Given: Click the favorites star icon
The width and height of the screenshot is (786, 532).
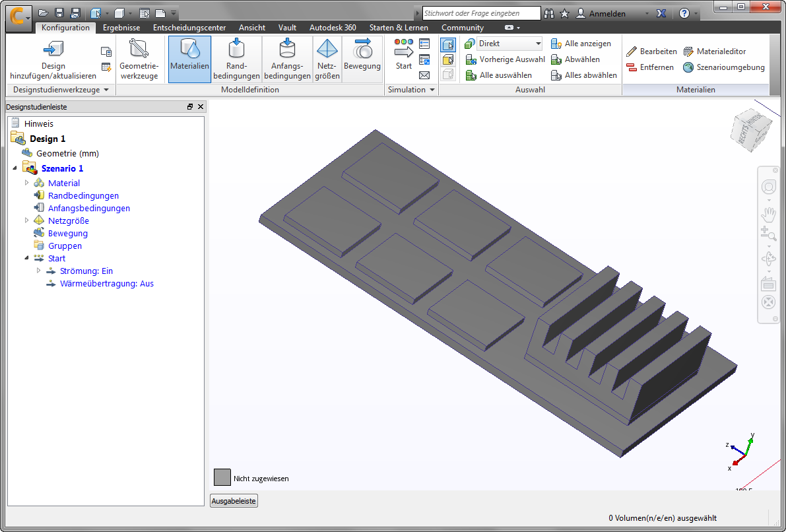Looking at the screenshot, I should coord(564,14).
